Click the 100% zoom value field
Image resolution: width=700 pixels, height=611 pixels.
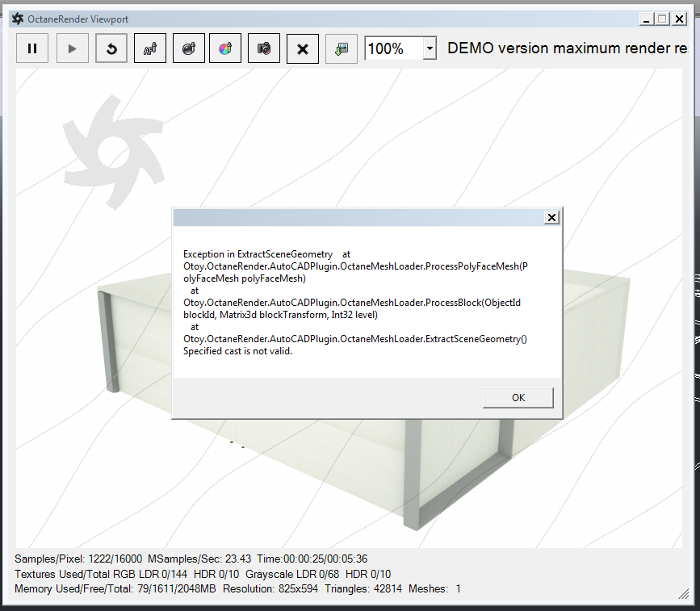pos(394,48)
